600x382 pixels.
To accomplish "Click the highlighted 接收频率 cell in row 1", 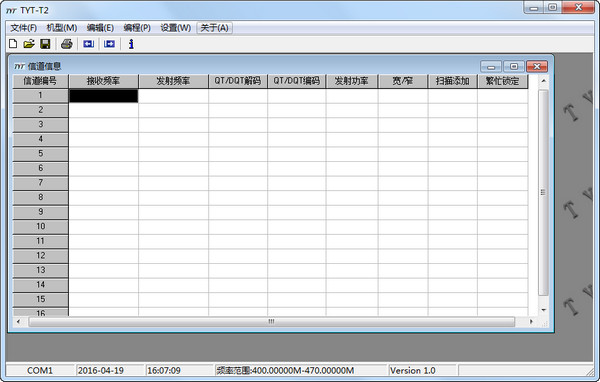I will click(103, 96).
